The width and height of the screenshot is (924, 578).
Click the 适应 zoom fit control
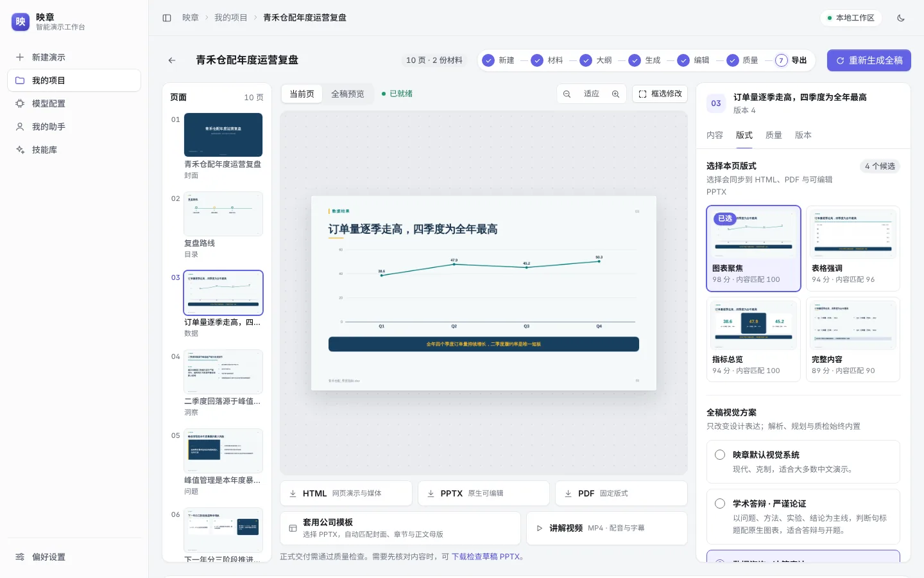tap(592, 94)
